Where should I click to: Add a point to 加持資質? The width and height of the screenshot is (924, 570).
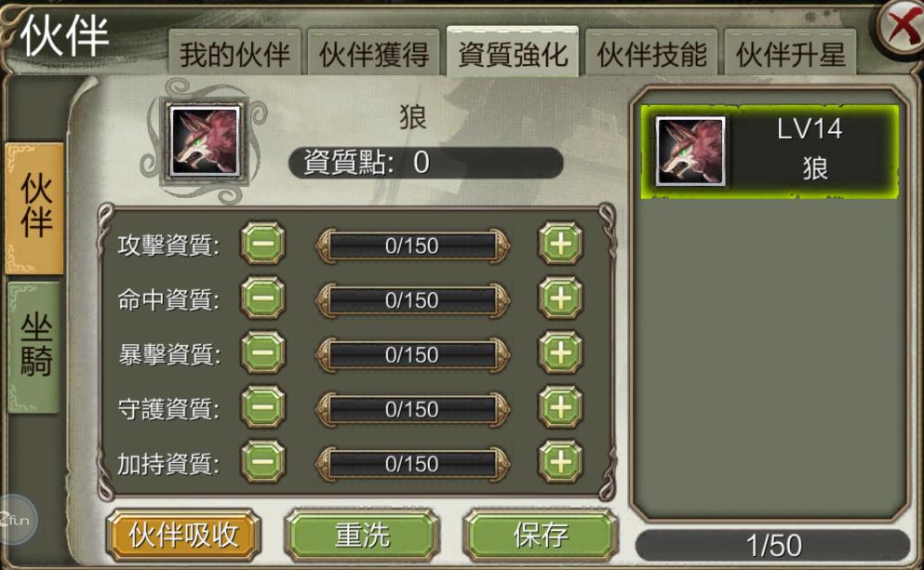(560, 461)
